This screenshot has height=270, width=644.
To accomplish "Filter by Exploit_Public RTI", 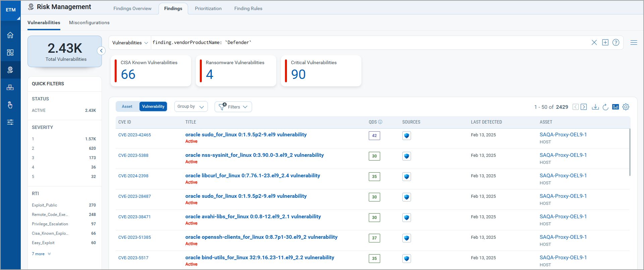I will point(45,205).
